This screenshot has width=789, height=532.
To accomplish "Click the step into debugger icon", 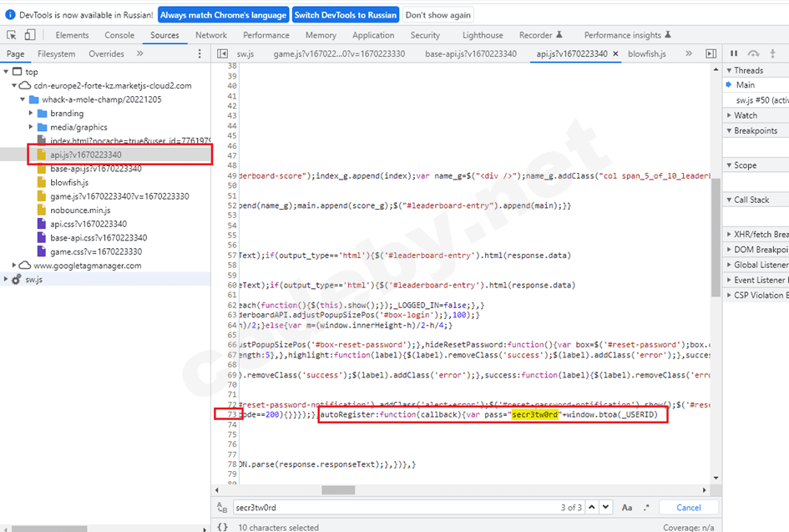I will 772,53.
